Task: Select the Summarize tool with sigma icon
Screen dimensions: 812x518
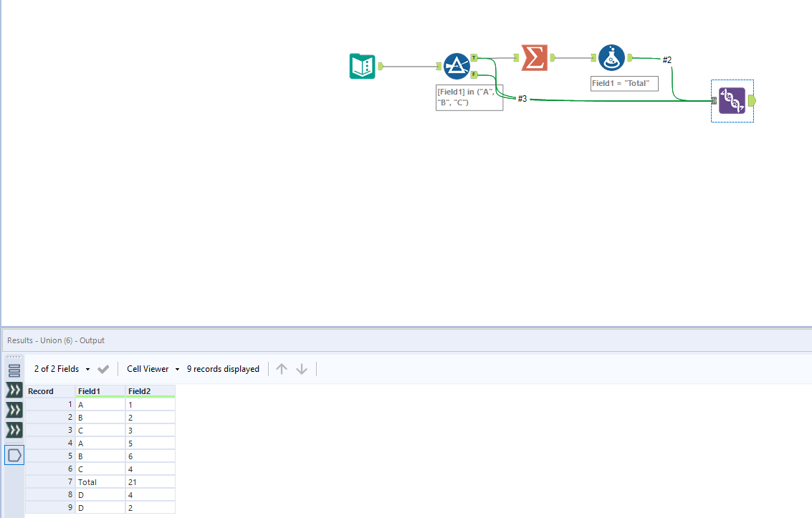Action: [x=532, y=57]
